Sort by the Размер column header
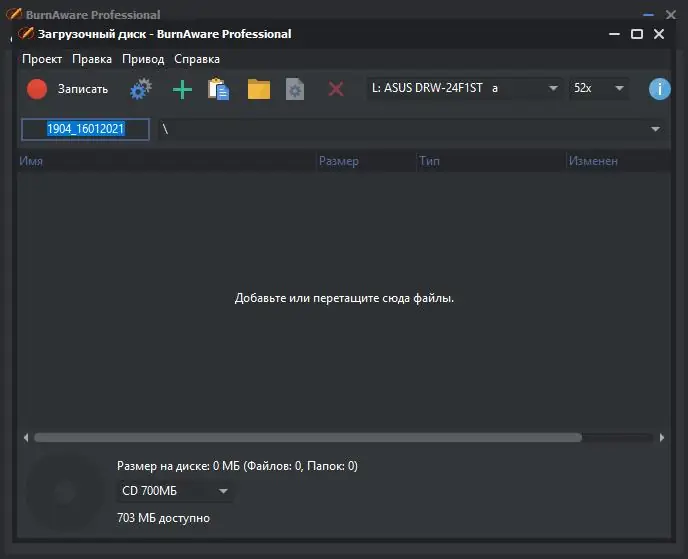The image size is (688, 559). tap(366, 161)
